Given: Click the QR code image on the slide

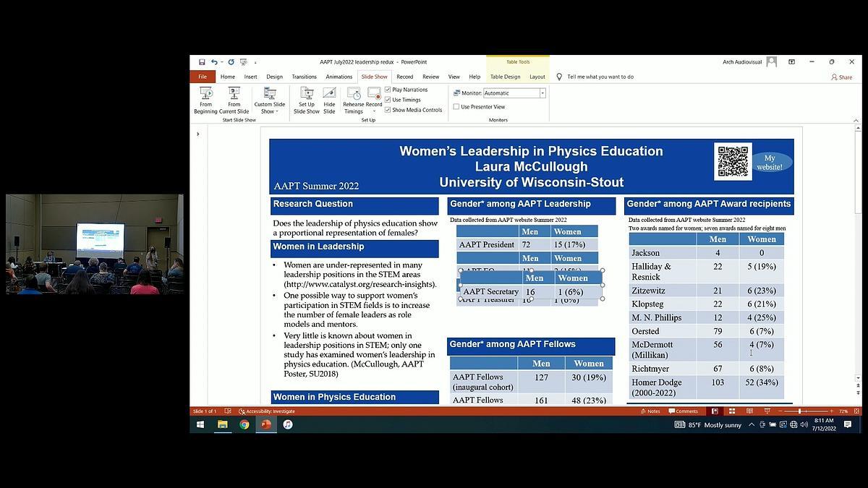Looking at the screenshot, I should click(733, 161).
